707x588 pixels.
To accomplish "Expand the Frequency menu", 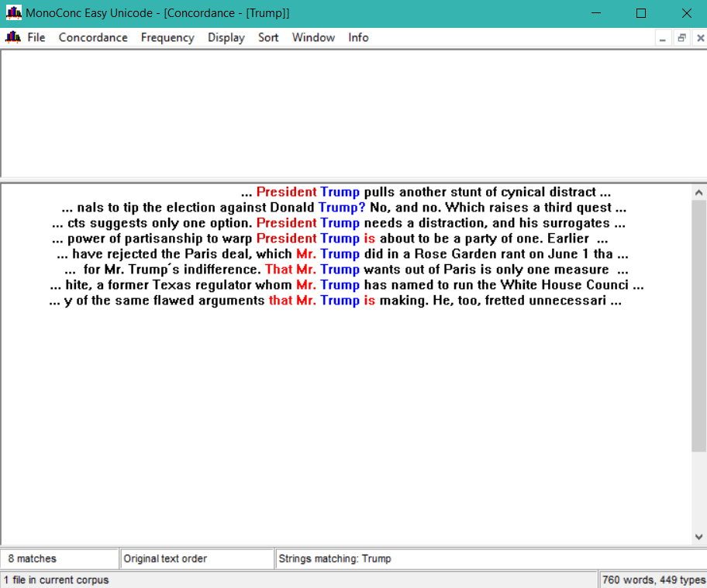I will point(167,37).
